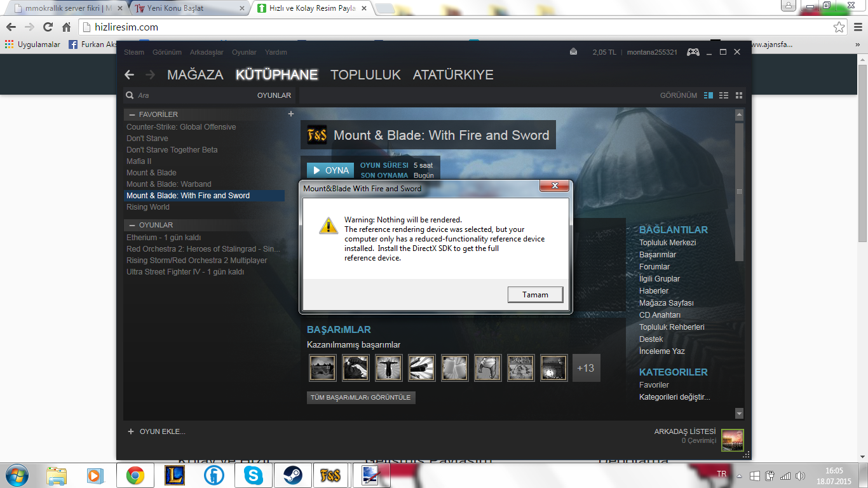Open the Oyunlar menu
Image resolution: width=868 pixels, height=488 pixels.
click(x=244, y=52)
